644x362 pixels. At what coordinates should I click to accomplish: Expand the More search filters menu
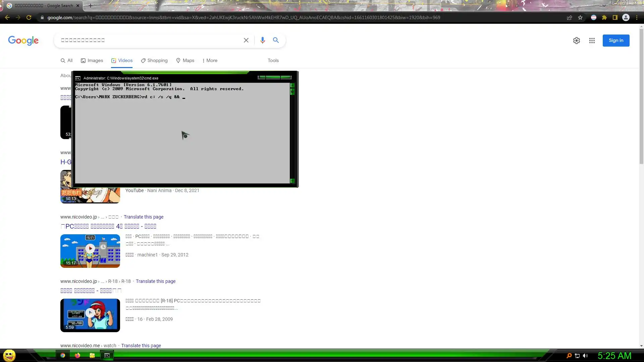[210, 60]
